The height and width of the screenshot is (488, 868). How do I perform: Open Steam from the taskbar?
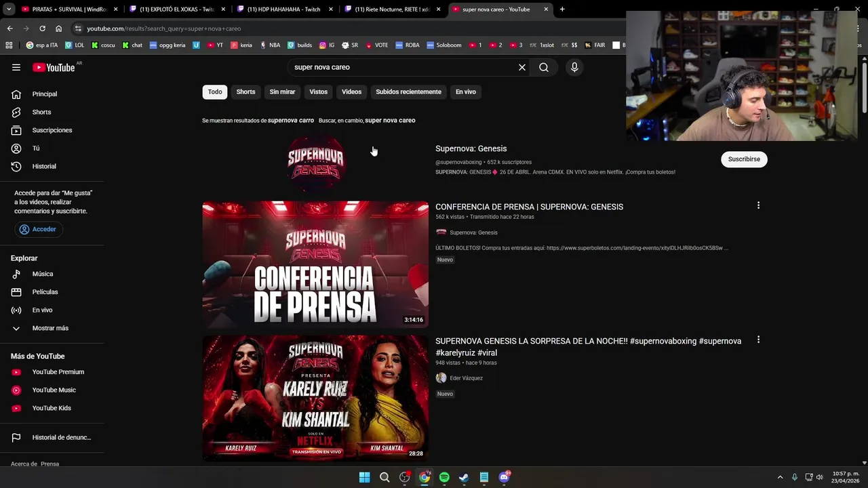(464, 477)
